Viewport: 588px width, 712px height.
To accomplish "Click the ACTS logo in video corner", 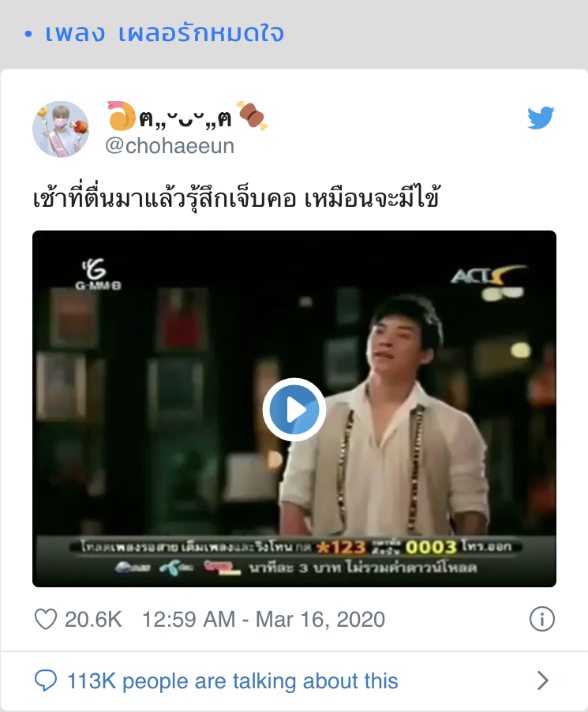I will click(x=488, y=275).
